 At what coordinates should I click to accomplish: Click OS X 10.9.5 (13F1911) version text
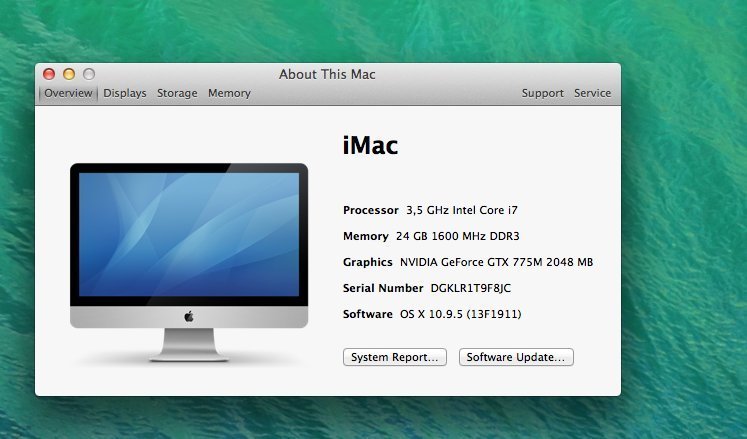pos(461,314)
